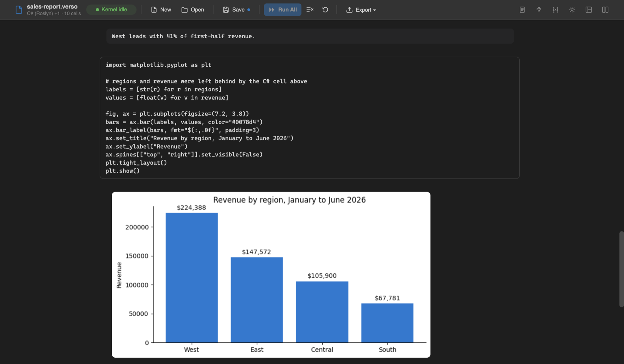Save the current notebook
Screen dimensions: 624x364
(236, 10)
